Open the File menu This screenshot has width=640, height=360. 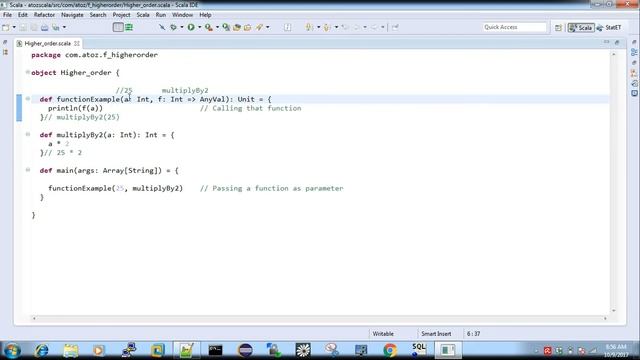pos(7,15)
